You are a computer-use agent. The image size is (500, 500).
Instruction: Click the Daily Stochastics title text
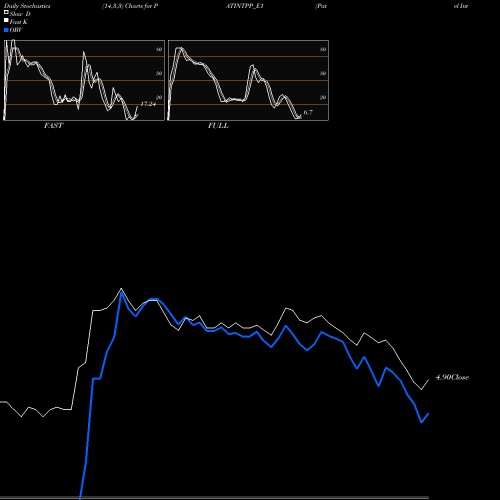27,6
